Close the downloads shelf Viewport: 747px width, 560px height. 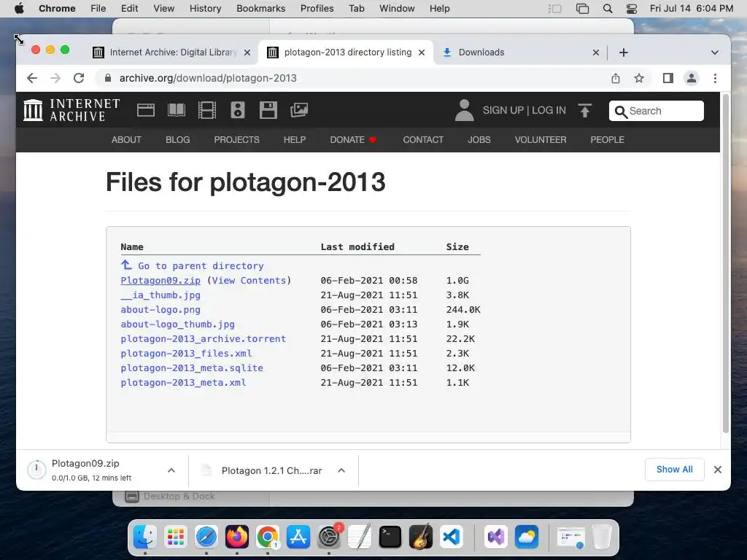(718, 470)
